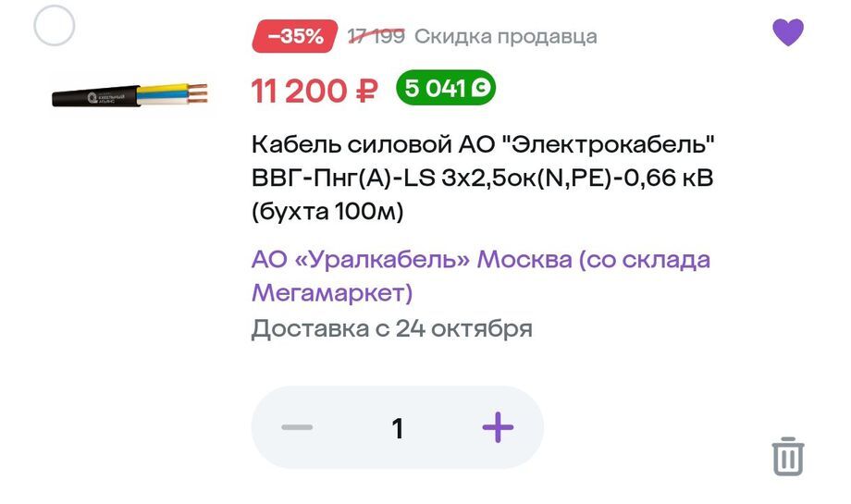Decrease quantity with the minus button
The image size is (851, 504).
pyautogui.click(x=298, y=427)
